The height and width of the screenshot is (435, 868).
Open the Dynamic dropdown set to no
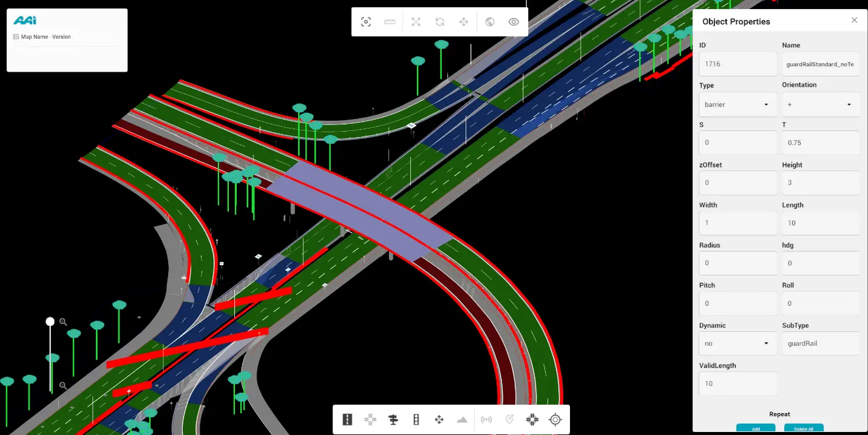[737, 343]
